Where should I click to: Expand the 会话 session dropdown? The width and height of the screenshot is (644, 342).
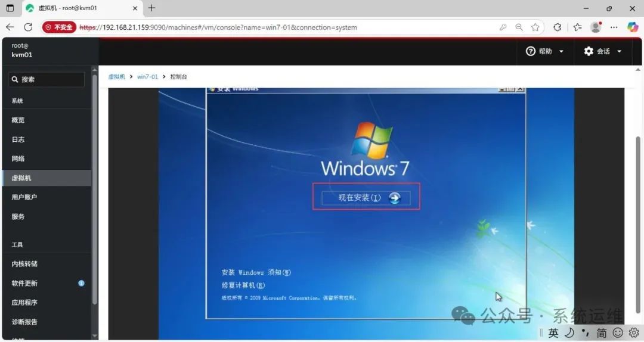[x=602, y=51]
